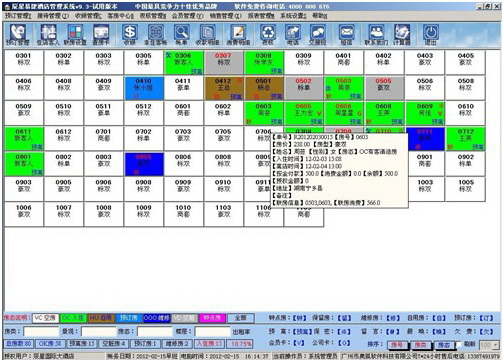Open the 会员管理 menu

click(187, 16)
